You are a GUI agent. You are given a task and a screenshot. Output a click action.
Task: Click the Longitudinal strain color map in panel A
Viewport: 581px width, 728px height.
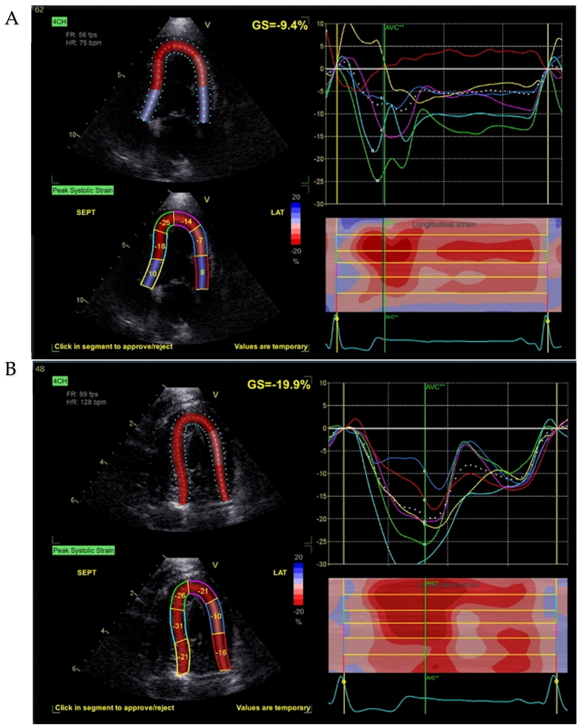click(443, 265)
